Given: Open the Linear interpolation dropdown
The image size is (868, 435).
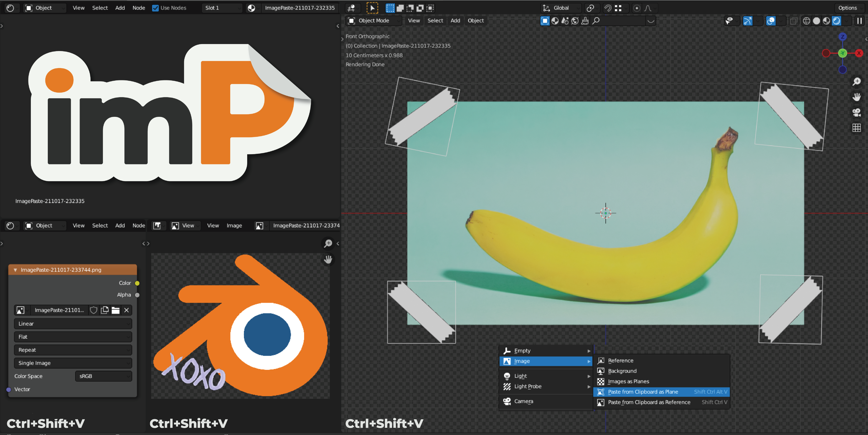Looking at the screenshot, I should (x=73, y=323).
